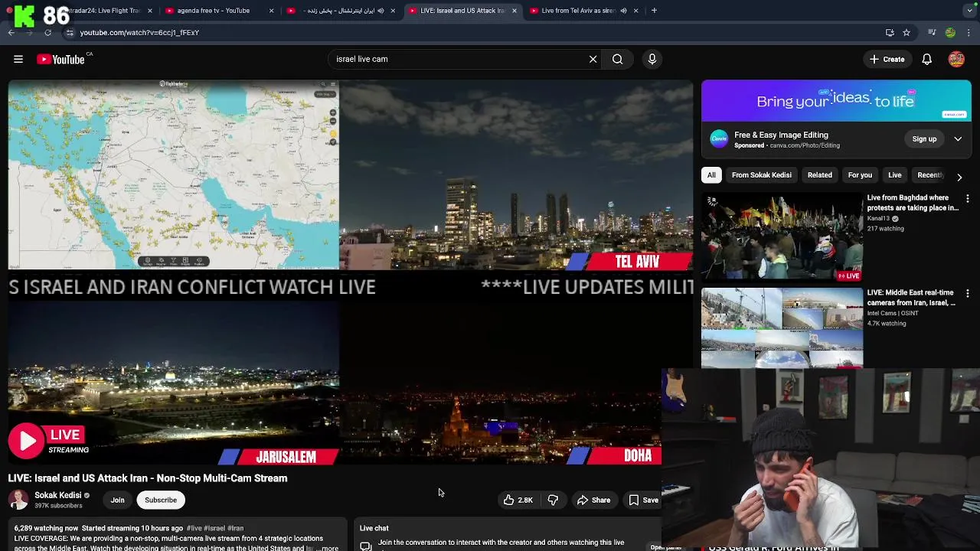Open the Canva banner ad image
980x551 pixels.
tap(836, 100)
